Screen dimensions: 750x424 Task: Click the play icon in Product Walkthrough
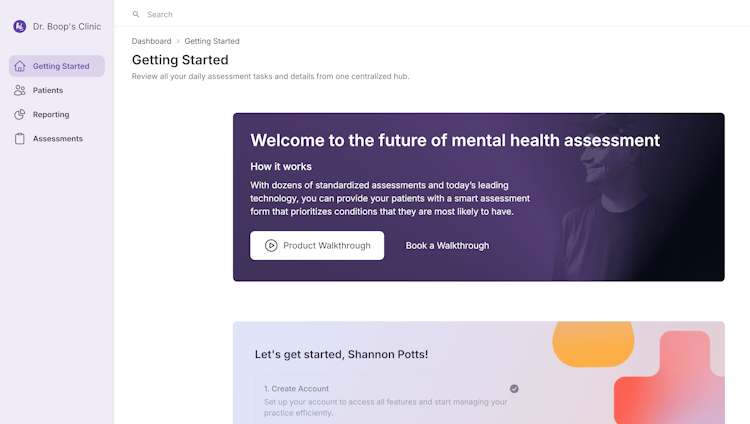pyautogui.click(x=271, y=245)
